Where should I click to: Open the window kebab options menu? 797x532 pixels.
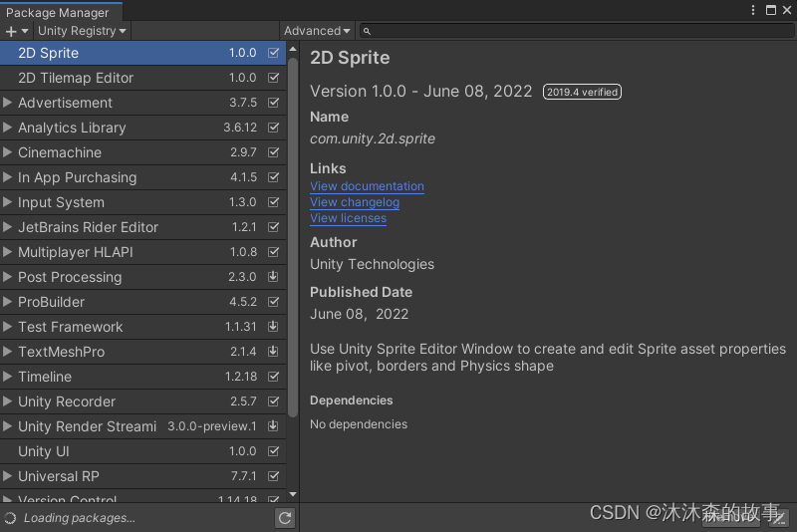coord(753,10)
